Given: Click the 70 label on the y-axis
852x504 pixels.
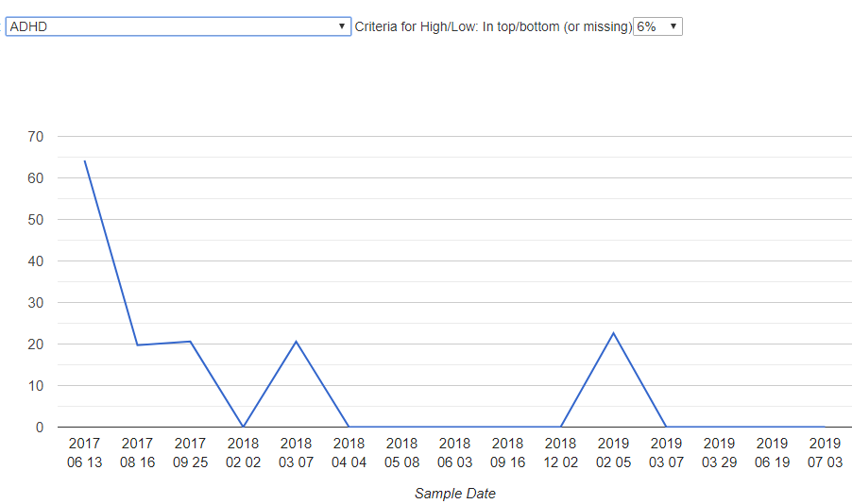Looking at the screenshot, I should (x=35, y=136).
